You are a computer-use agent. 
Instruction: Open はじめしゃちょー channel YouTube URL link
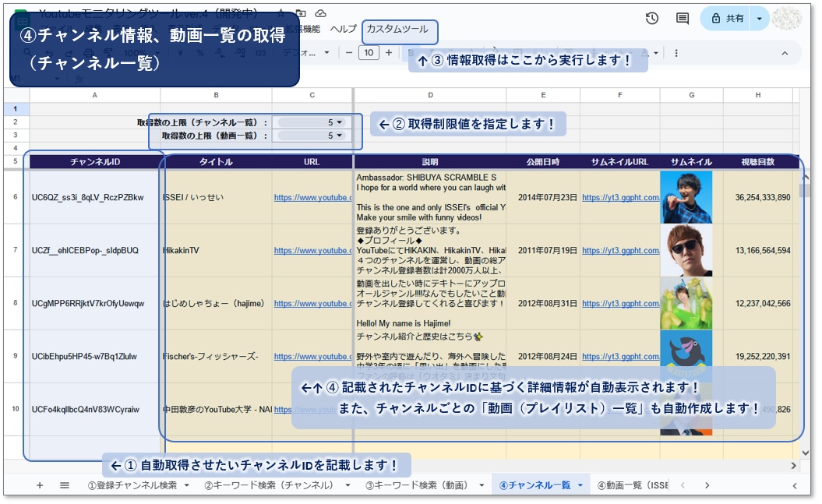click(x=312, y=303)
